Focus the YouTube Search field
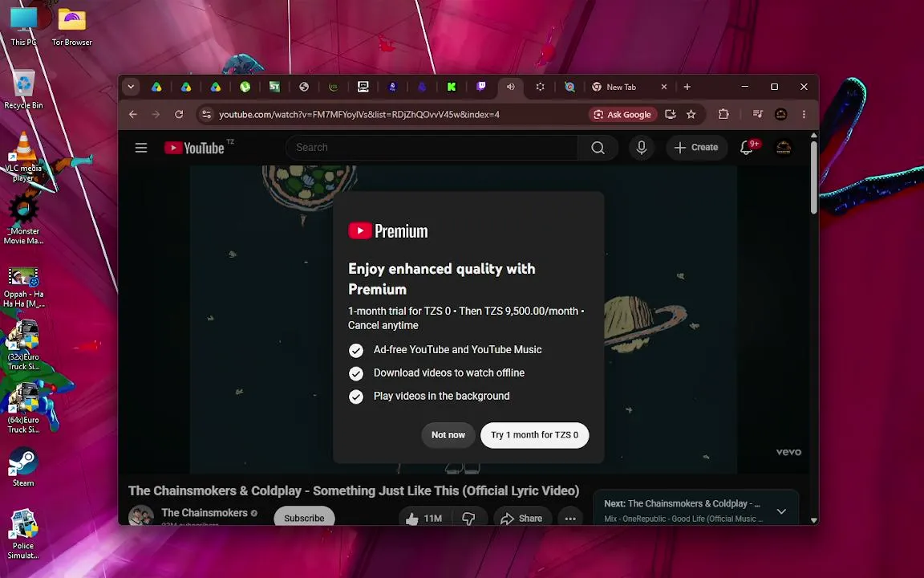The width and height of the screenshot is (924, 578). pos(432,148)
